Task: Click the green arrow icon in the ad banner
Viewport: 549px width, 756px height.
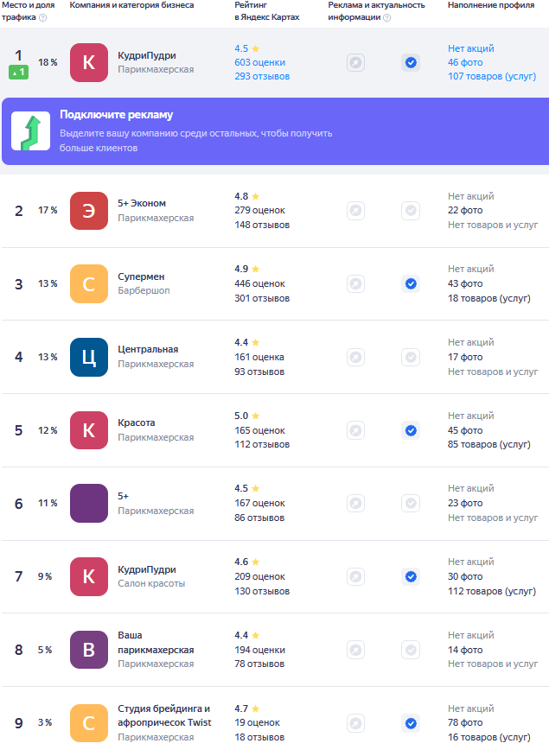Action: pyautogui.click(x=31, y=131)
